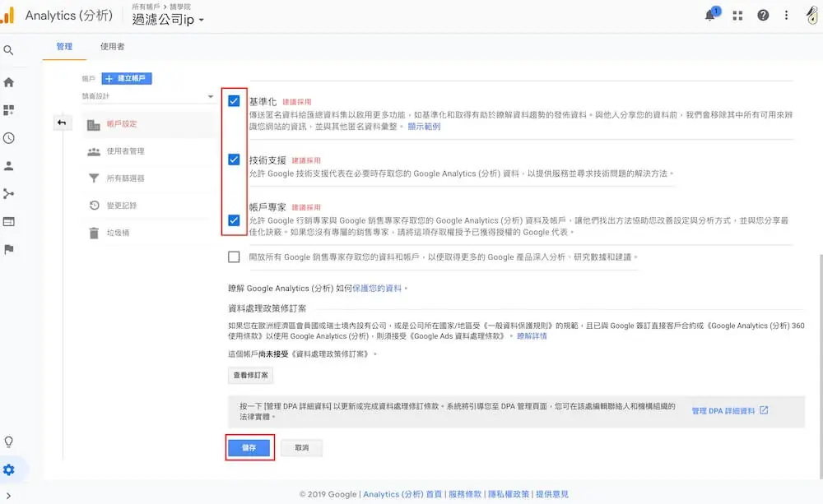Open help question mark icon
This screenshot has height=504, width=823.
pyautogui.click(x=763, y=15)
